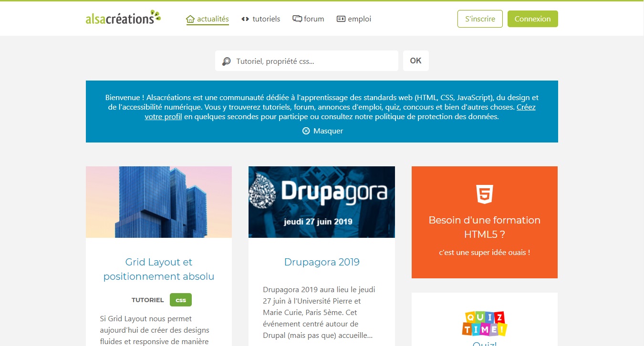Open Besoin d'une formation HTML5 heading
Viewport: 644px width, 346px height.
coord(485,227)
